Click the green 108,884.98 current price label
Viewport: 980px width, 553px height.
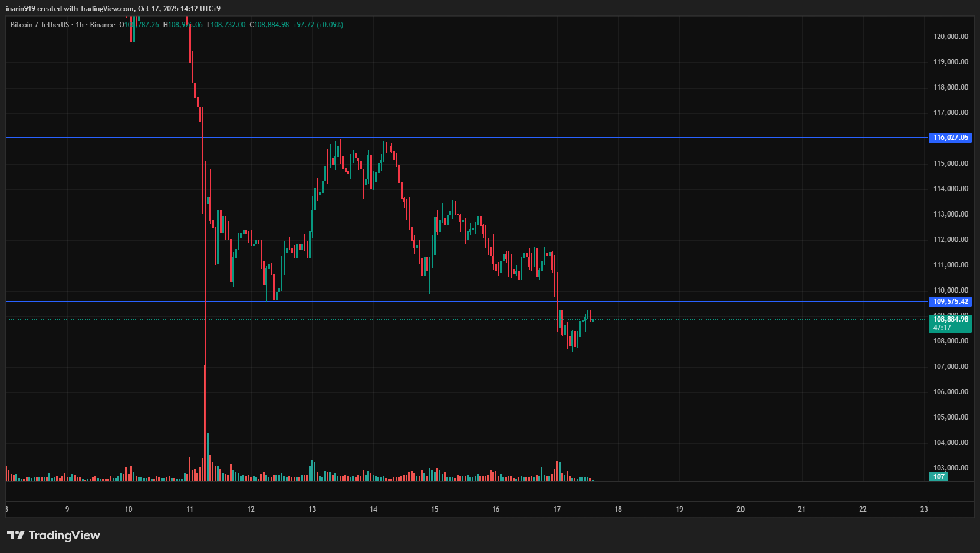point(950,319)
